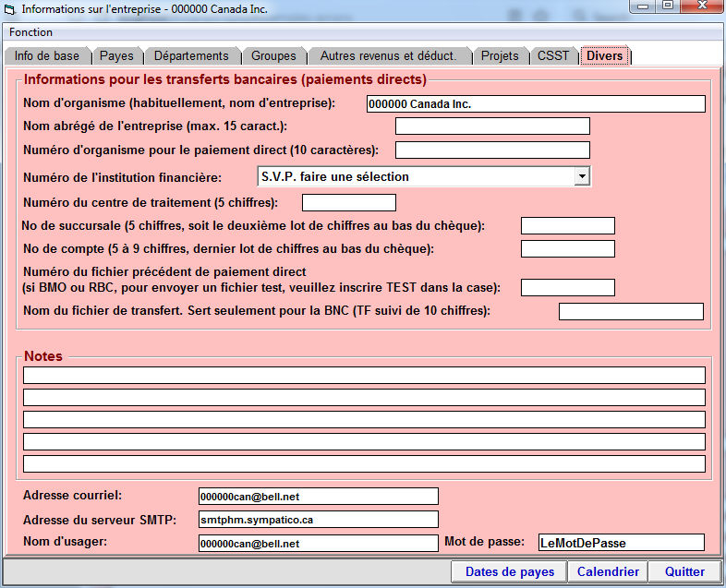Switch to the CSST tab
Image resolution: width=726 pixels, height=588 pixels.
[x=553, y=56]
